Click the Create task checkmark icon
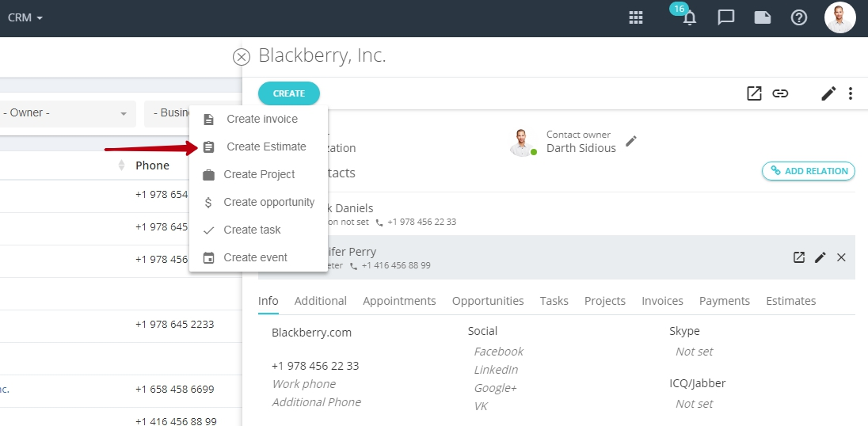The height and width of the screenshot is (426, 868). point(209,230)
